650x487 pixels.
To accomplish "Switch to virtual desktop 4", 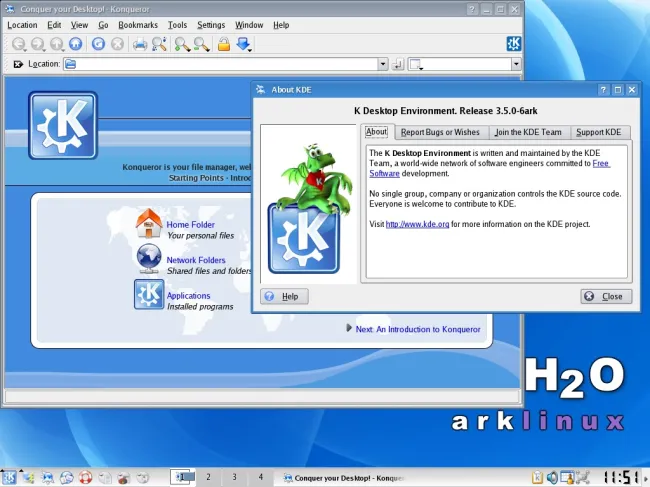I will point(260,477).
